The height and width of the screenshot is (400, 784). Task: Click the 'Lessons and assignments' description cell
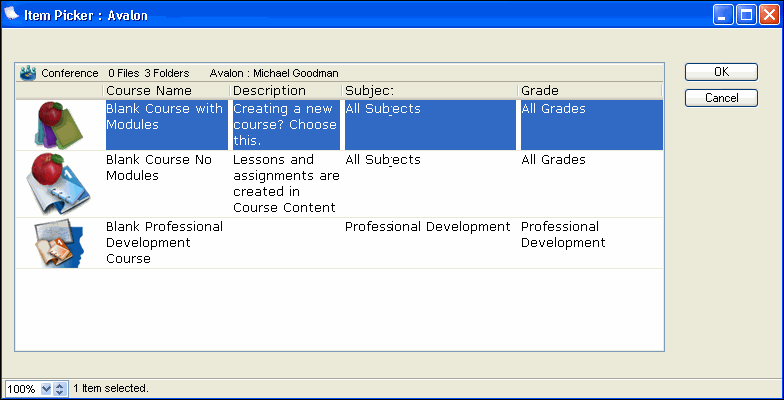coord(284,183)
